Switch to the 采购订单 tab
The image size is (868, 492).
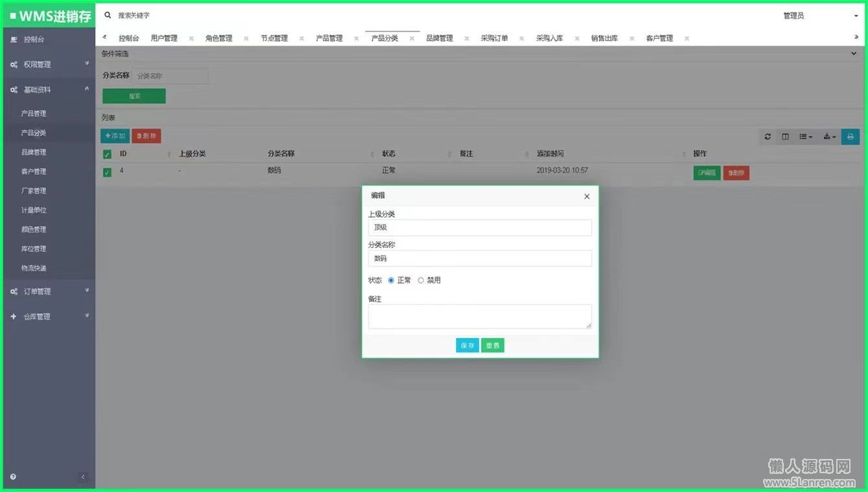pos(494,38)
